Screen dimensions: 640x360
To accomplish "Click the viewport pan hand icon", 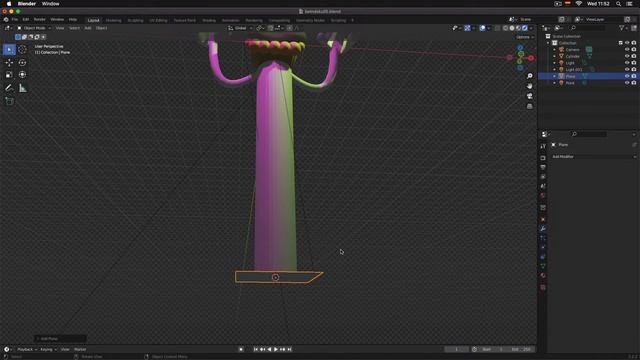I will (529, 86).
